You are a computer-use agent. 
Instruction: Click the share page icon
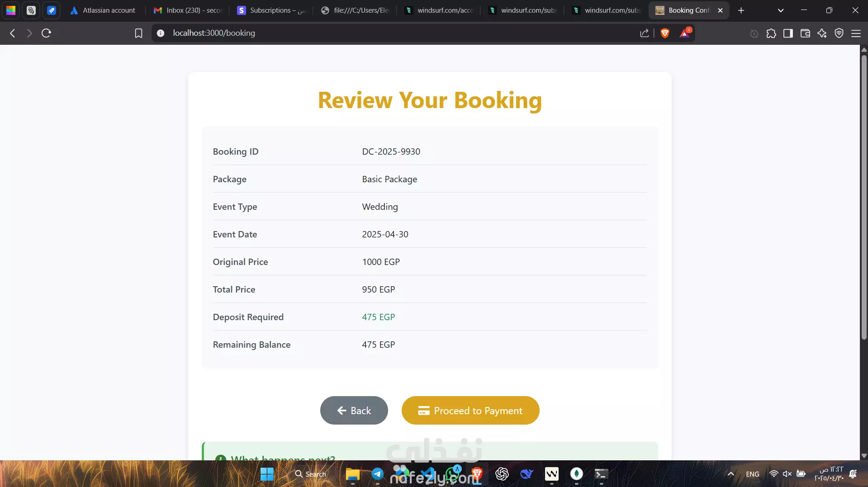pyautogui.click(x=645, y=33)
